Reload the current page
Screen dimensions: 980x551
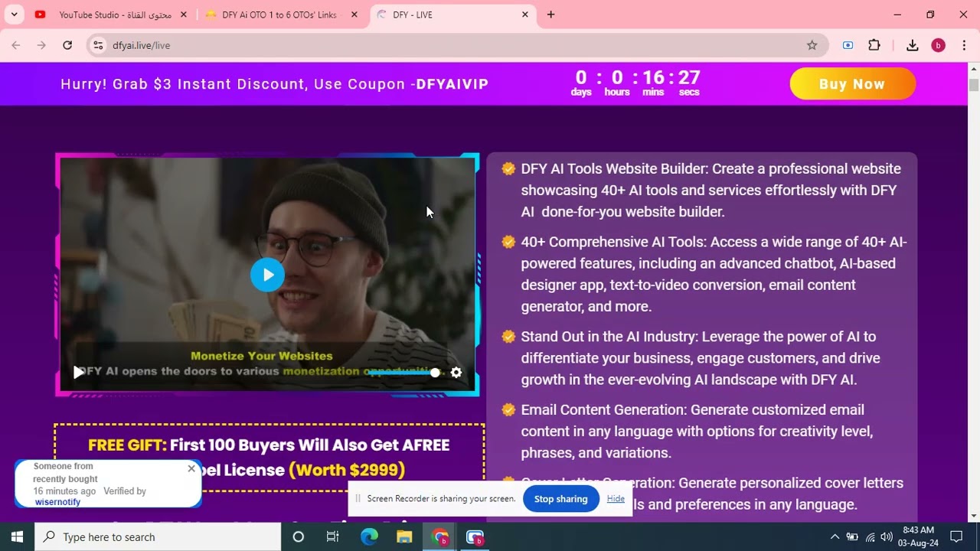[67, 45]
